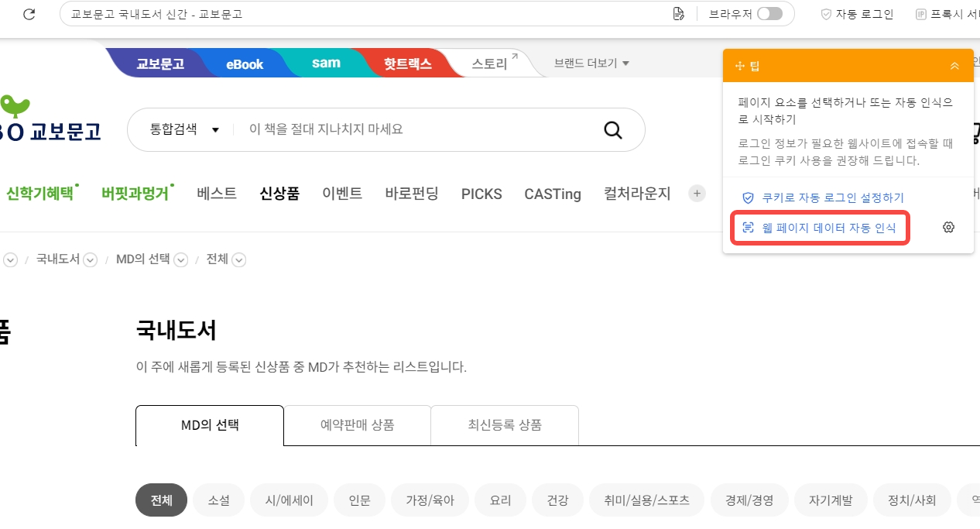Open the 통합검색 dropdown

(x=184, y=129)
